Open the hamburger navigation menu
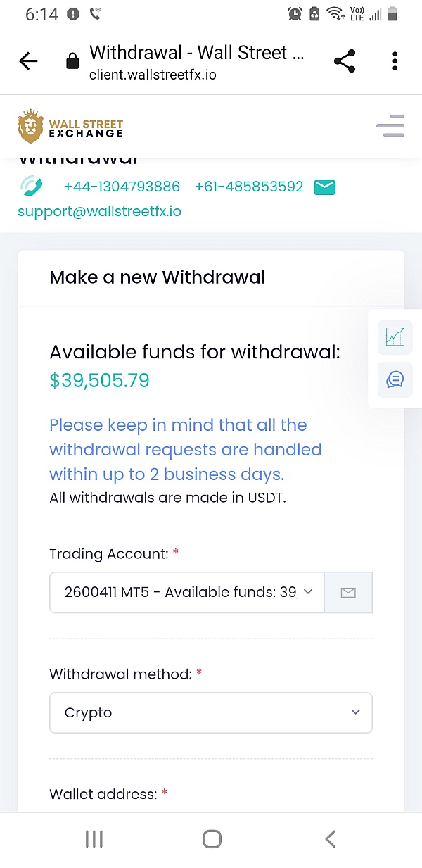Screen dimensions: 422x868 [x=390, y=126]
